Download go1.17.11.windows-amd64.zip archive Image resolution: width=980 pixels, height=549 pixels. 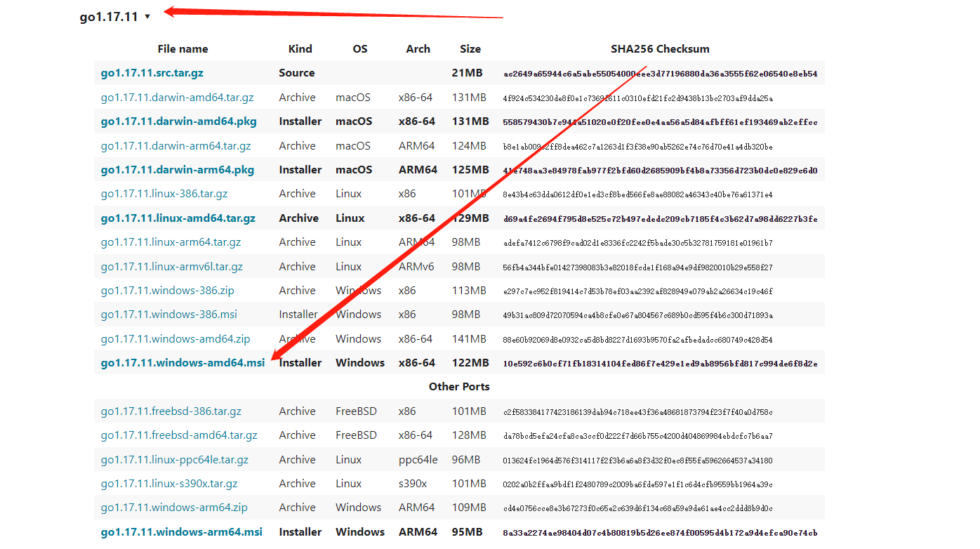[175, 339]
